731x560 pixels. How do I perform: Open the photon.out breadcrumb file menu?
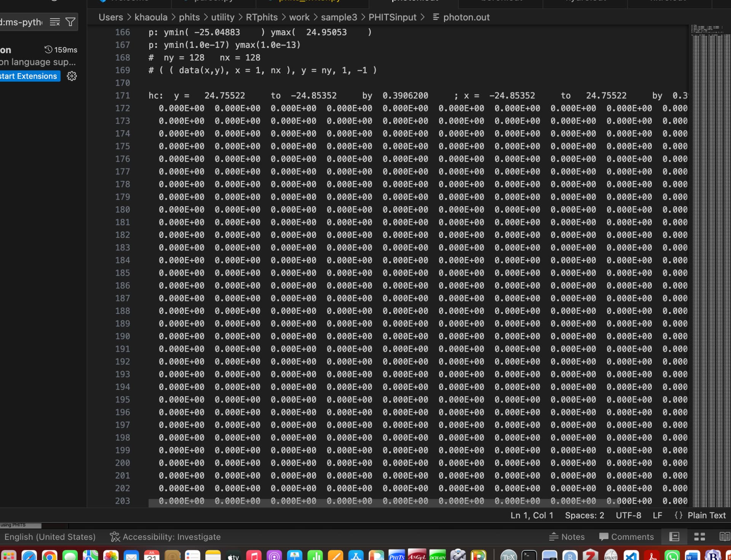[466, 17]
